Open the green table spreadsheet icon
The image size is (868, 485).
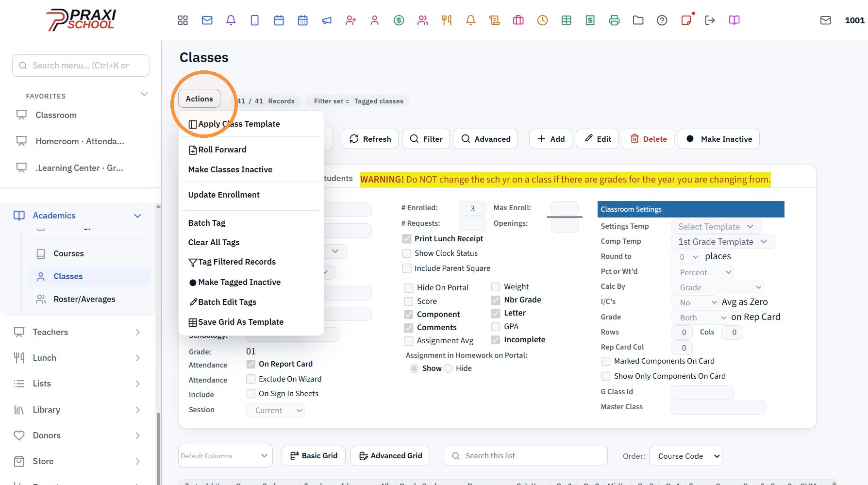pyautogui.click(x=567, y=20)
